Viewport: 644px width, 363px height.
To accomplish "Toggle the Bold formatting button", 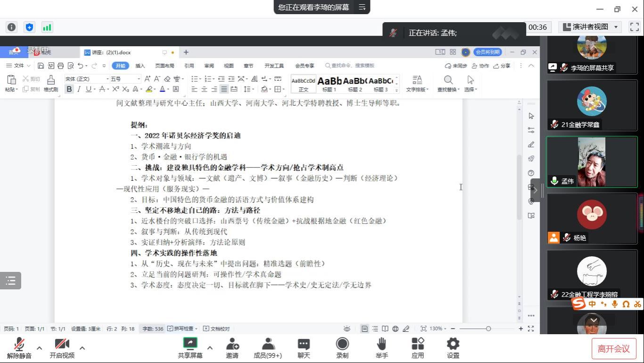I will point(69,89).
